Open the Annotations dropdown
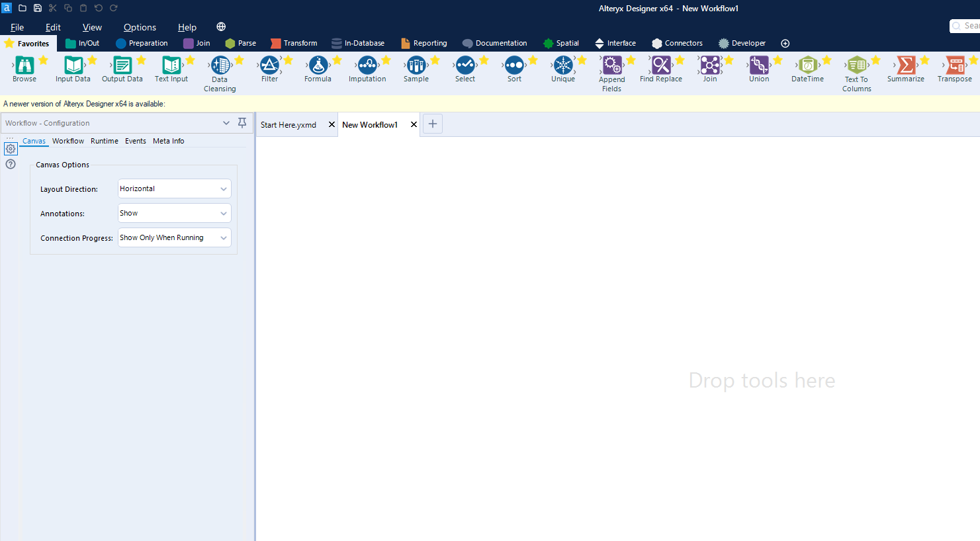Image resolution: width=980 pixels, height=541 pixels. (224, 213)
